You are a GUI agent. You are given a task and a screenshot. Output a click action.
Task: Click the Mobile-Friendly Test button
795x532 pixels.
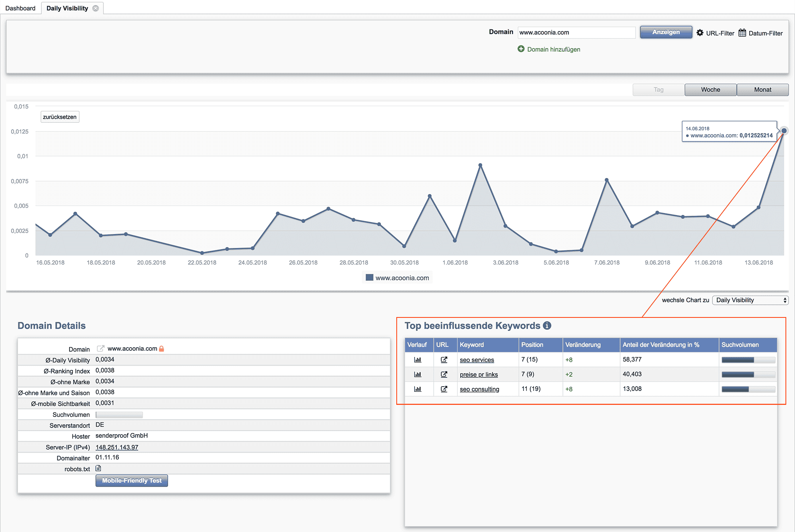point(132,481)
